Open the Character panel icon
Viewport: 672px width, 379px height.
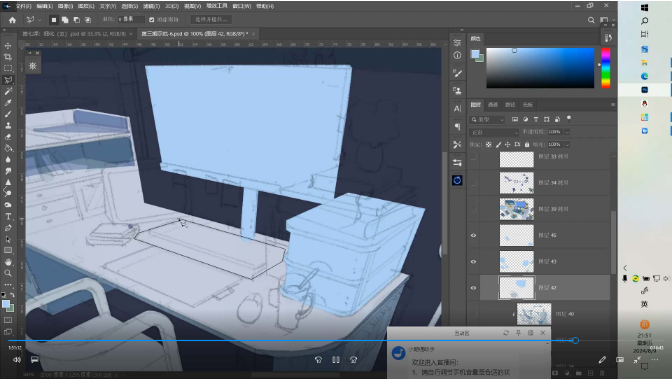457,108
